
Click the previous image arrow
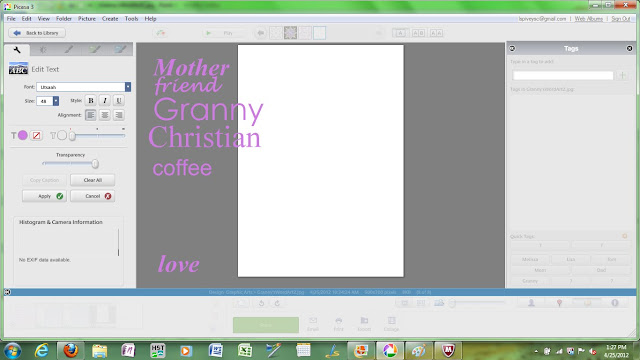pyautogui.click(x=260, y=33)
